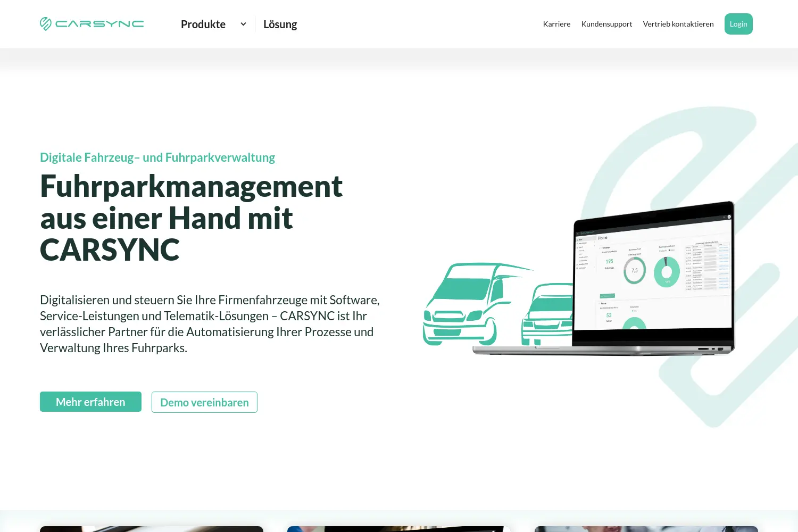Click the Mehr erfahren button

[90, 402]
